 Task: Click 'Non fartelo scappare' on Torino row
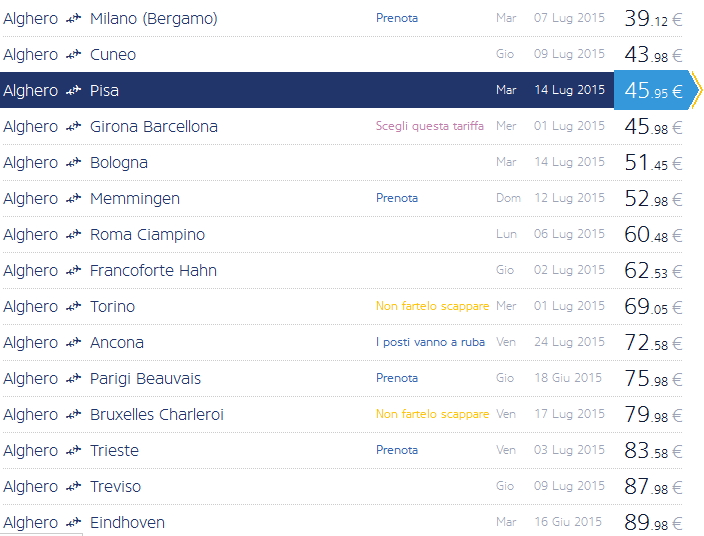(x=432, y=306)
